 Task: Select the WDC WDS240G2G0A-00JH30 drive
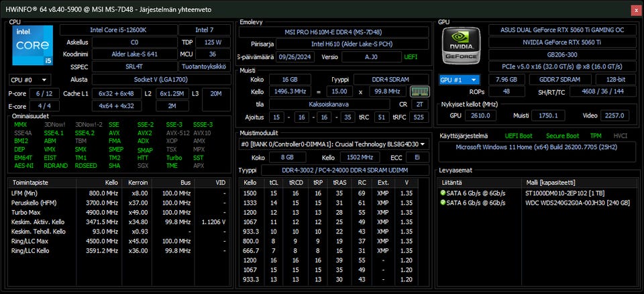[x=537, y=203]
